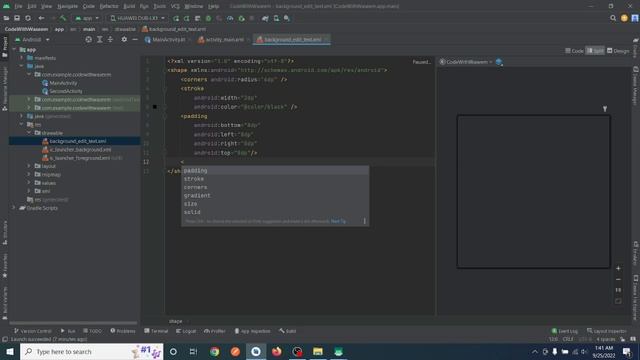
Task: Open the project folder icon in toolbar
Action: 6,18
